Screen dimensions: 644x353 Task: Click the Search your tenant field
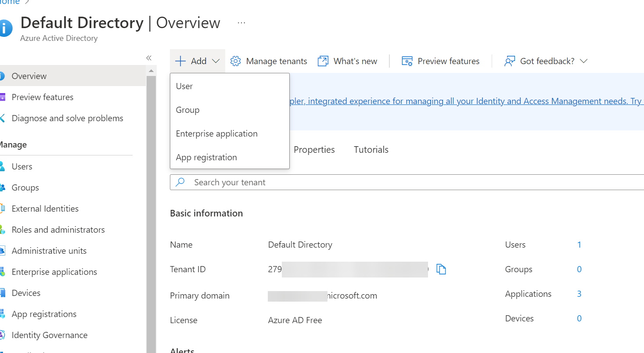pos(407,182)
